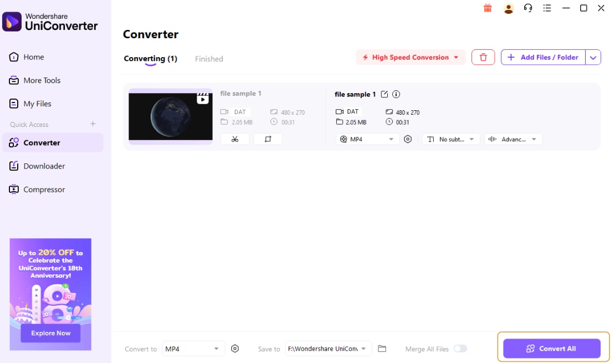Open the customer support headset icon
The image size is (615, 364).
point(528,8)
